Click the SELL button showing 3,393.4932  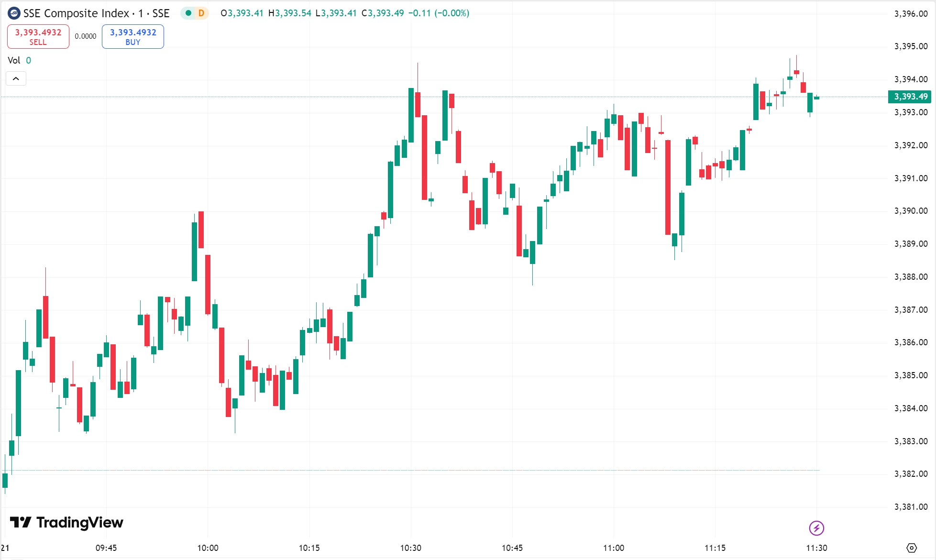pyautogui.click(x=38, y=36)
